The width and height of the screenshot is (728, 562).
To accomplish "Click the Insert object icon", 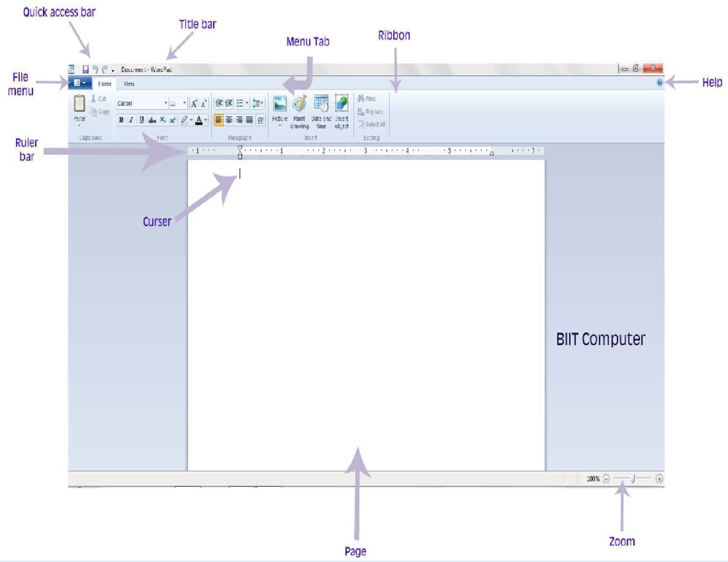I will tap(341, 103).
